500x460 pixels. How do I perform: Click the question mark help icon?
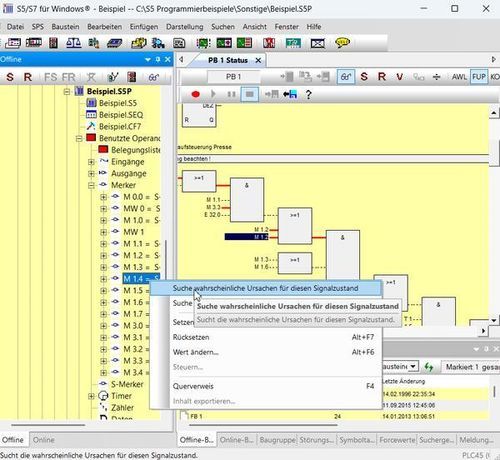(308, 95)
